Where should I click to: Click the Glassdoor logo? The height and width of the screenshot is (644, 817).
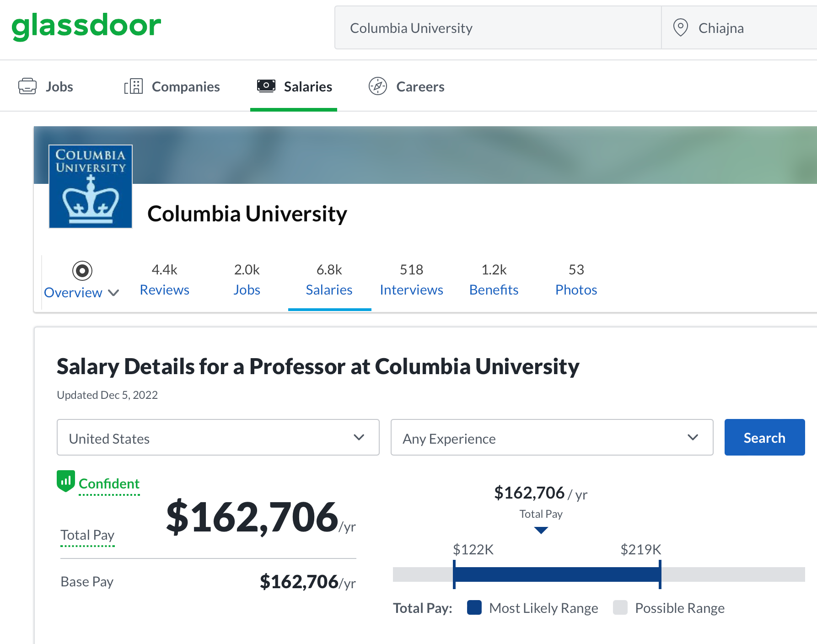(x=86, y=26)
